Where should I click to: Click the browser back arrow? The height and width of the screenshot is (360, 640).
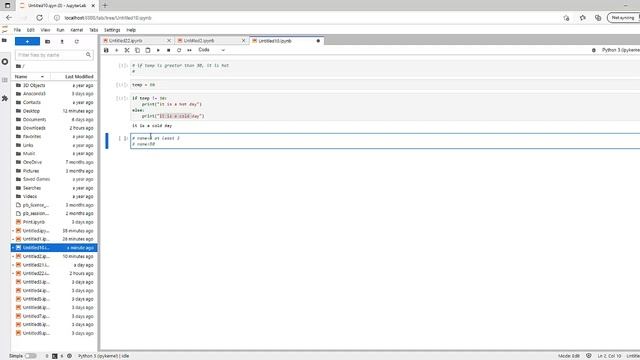click(x=9, y=18)
